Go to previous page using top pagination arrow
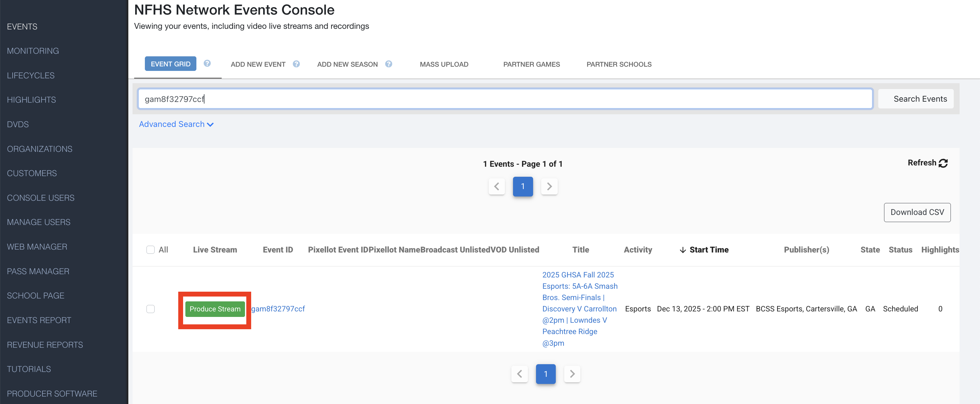Viewport: 980px width, 404px height. point(496,186)
